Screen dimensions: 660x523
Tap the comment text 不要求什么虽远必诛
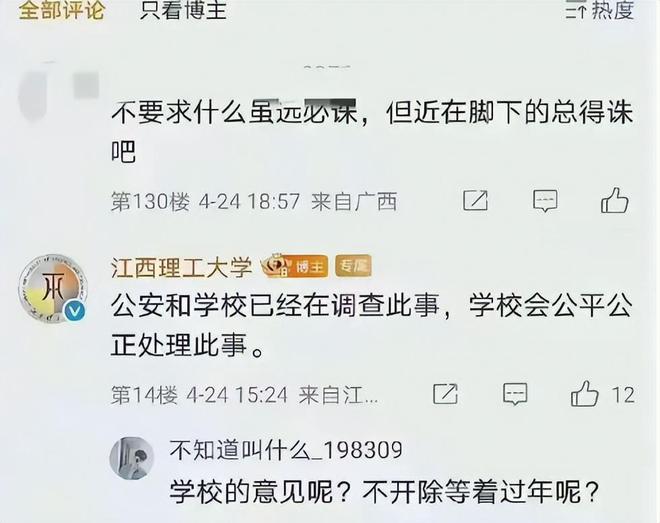(x=234, y=113)
